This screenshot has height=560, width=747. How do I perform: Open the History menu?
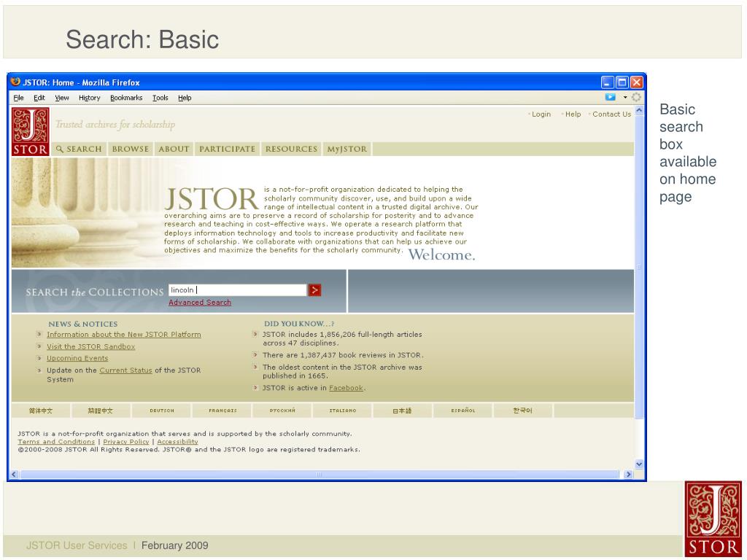[x=90, y=98]
